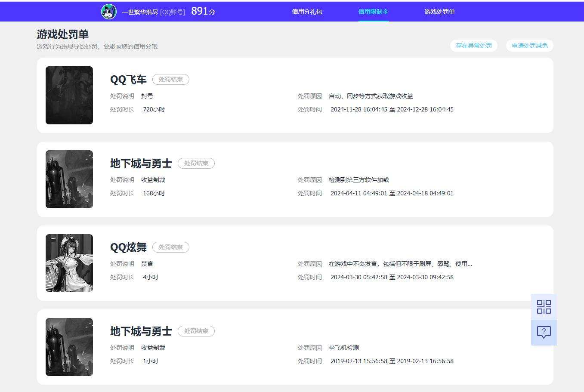This screenshot has height=392, width=584.
Task: Click the QQ飞车 title
Action: click(x=128, y=80)
